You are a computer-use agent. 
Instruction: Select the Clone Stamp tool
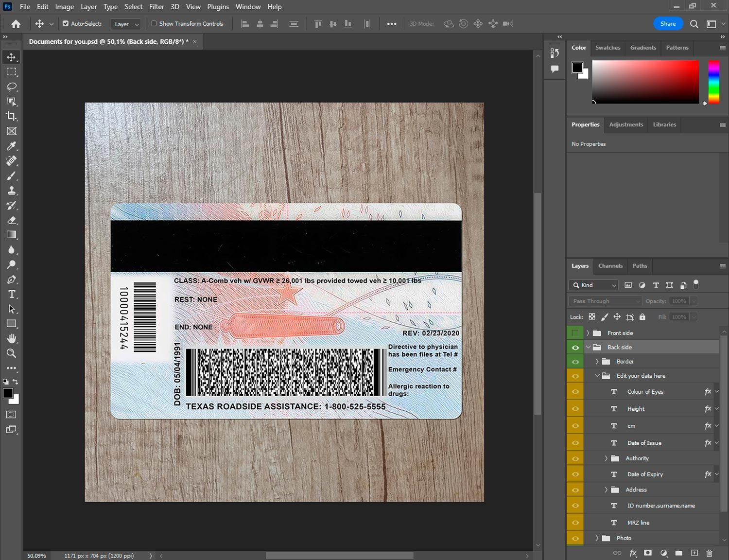pos(12,191)
